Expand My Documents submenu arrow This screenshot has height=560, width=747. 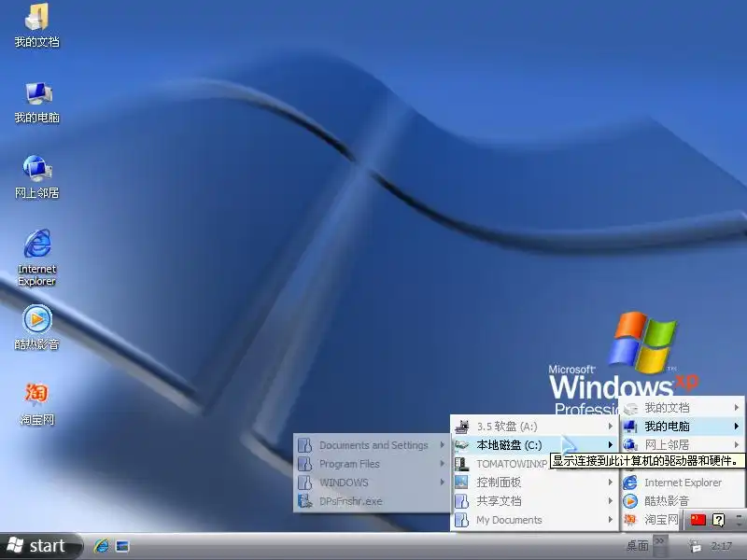[x=611, y=520]
